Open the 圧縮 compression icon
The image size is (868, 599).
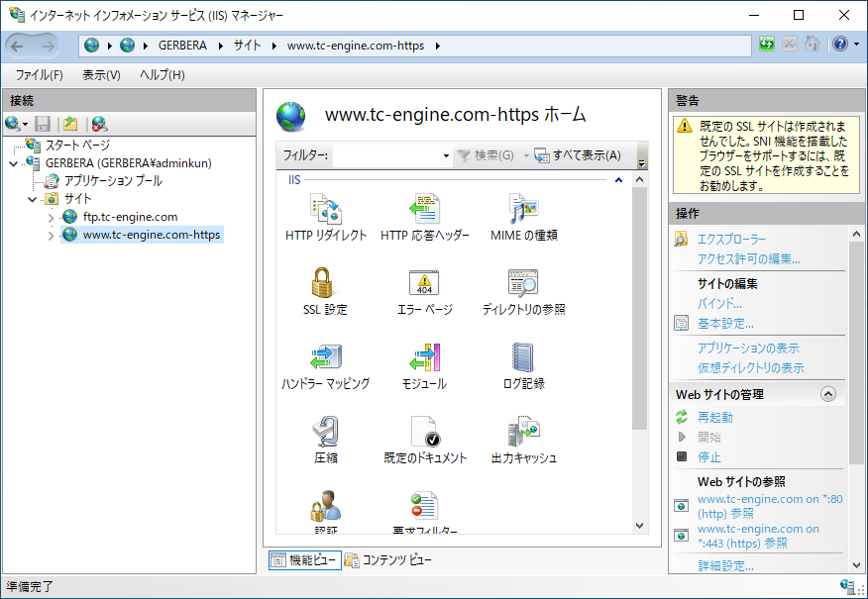[x=326, y=432]
